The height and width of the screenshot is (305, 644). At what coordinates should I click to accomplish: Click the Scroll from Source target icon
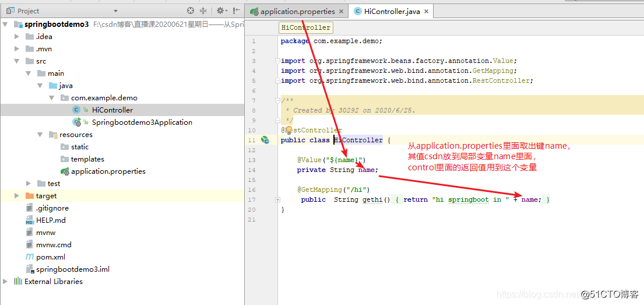190,11
